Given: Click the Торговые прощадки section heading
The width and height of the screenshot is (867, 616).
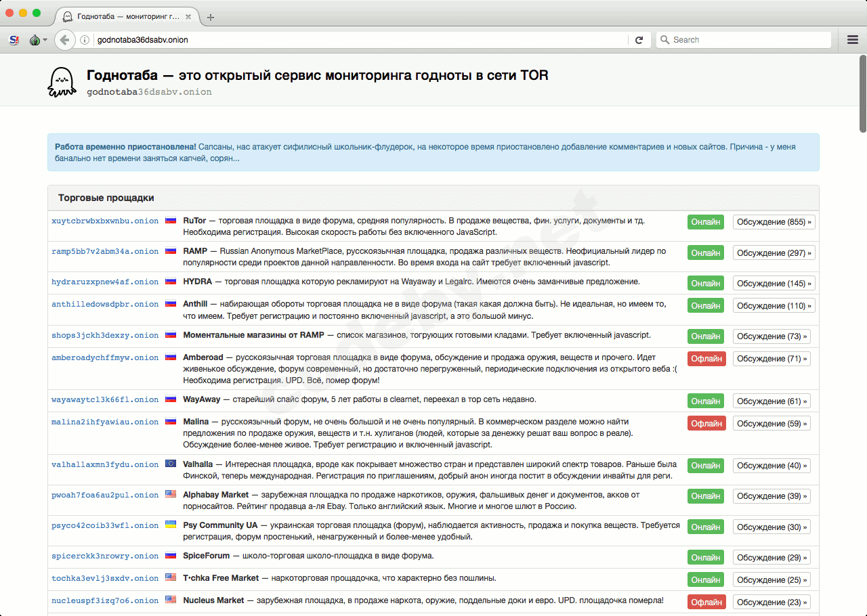Looking at the screenshot, I should pyautogui.click(x=106, y=198).
